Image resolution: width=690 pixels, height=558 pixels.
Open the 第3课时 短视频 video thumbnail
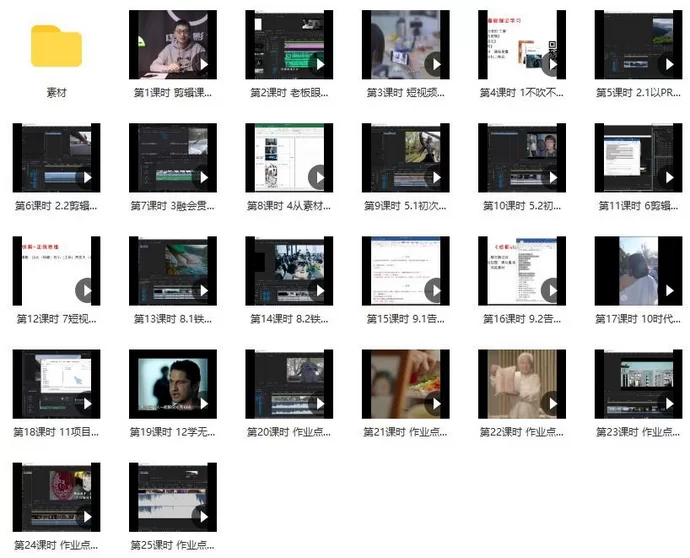point(405,45)
